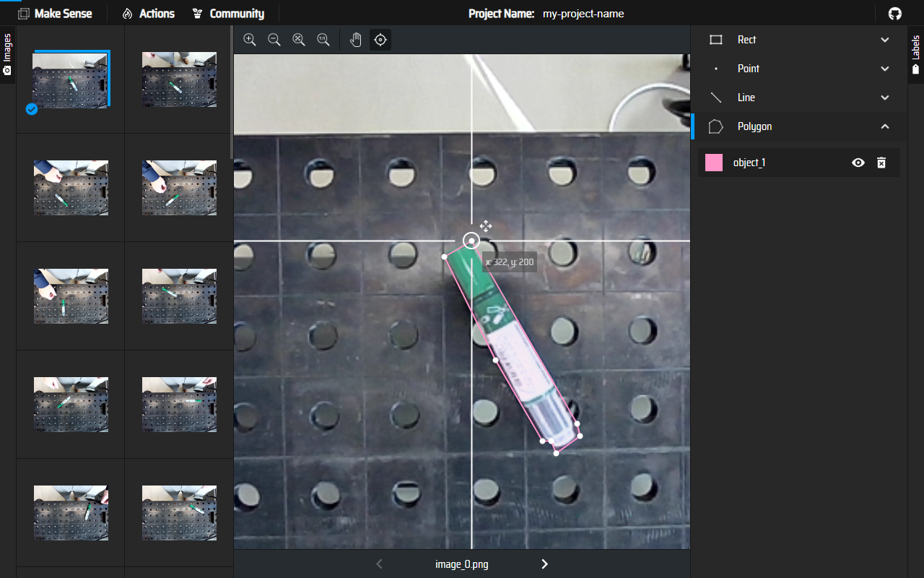This screenshot has width=924, height=578.
Task: Open the Community menu
Action: click(x=228, y=14)
